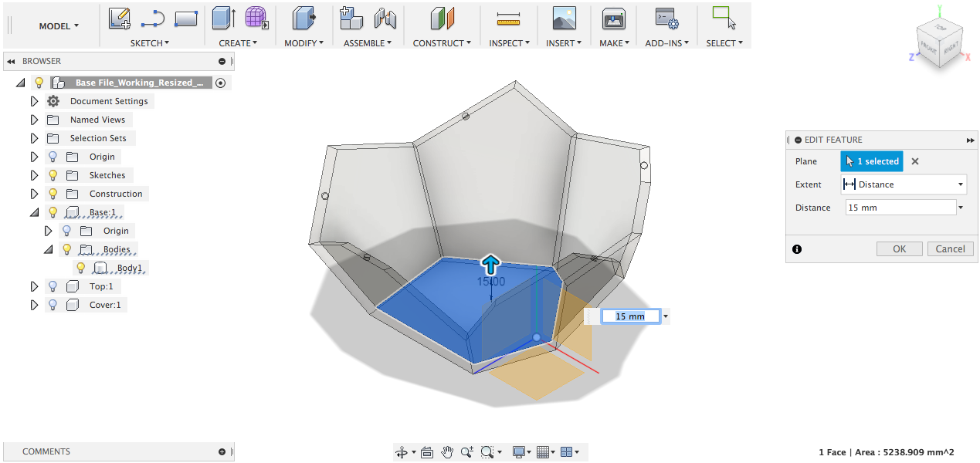The height and width of the screenshot is (463, 980).
Task: Open the MODIFY menu
Action: [303, 43]
